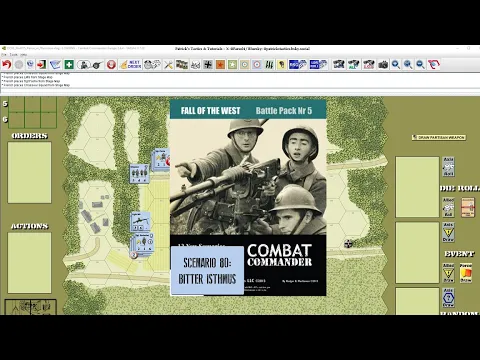The width and height of the screenshot is (480, 360).
Task: Click the crossed tools toolbar icon
Action: [169, 64]
